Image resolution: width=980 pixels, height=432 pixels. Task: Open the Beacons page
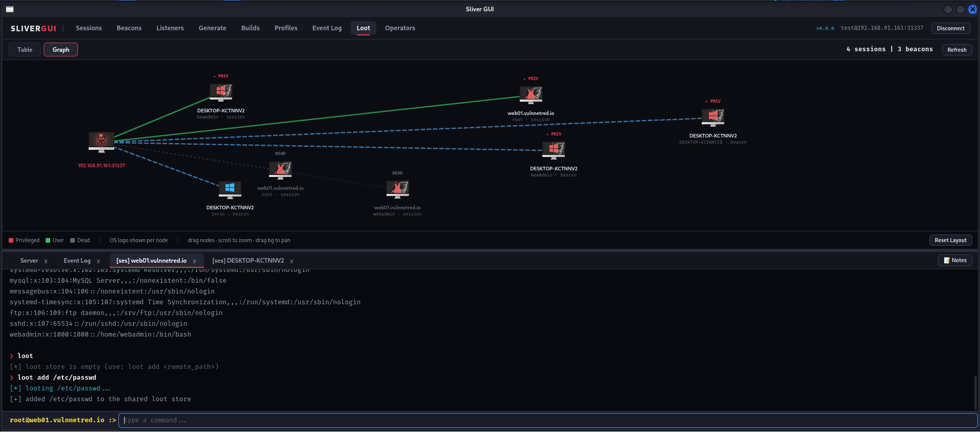tap(129, 28)
